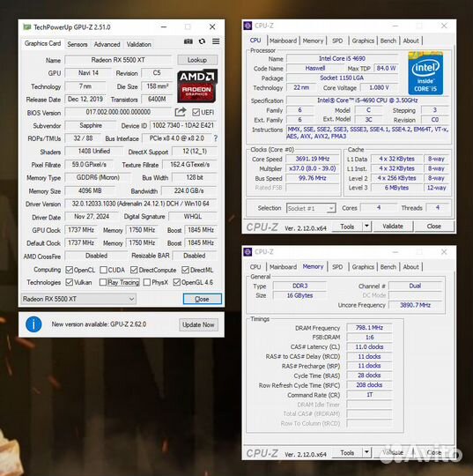Click the GPU-Z screenshot camera icon
The image size is (473, 476).
(x=188, y=41)
